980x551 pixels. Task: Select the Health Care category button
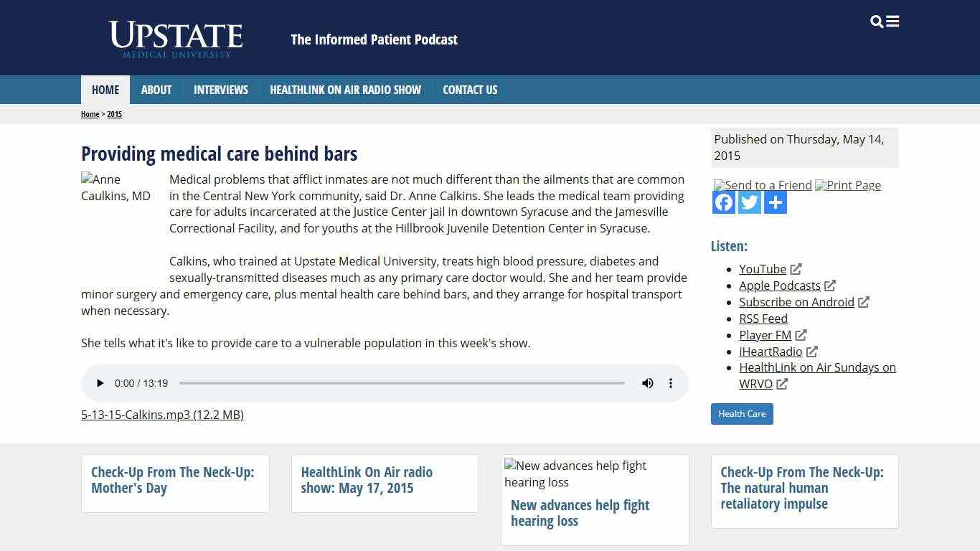[x=742, y=414]
